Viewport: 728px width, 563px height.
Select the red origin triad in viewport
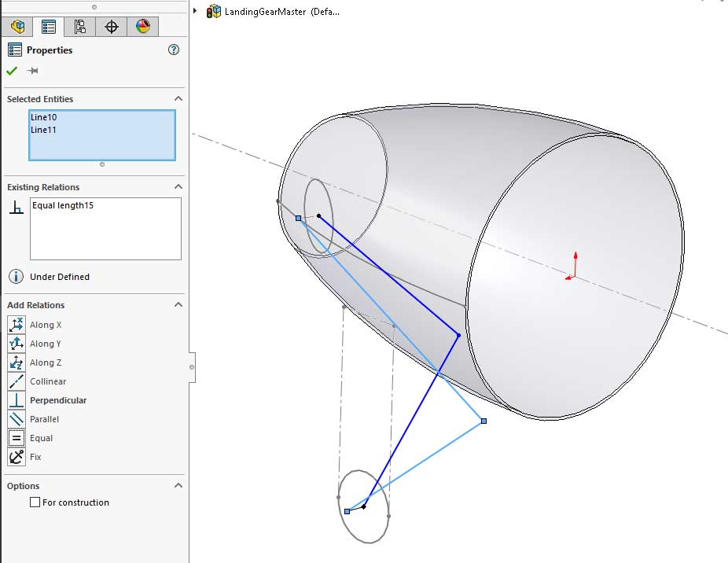point(572,267)
